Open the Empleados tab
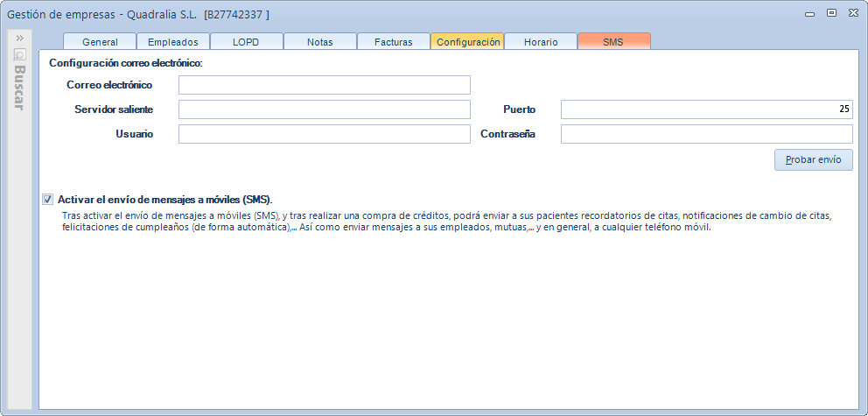 (x=173, y=42)
